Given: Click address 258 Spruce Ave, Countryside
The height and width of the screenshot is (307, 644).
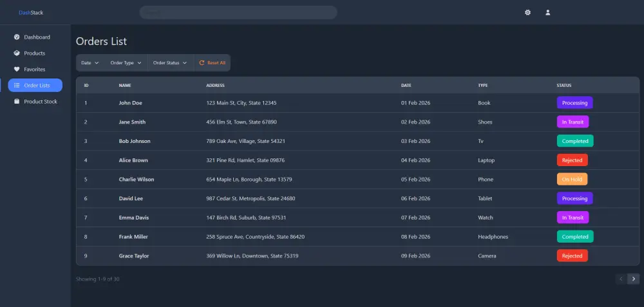Looking at the screenshot, I should [256, 237].
